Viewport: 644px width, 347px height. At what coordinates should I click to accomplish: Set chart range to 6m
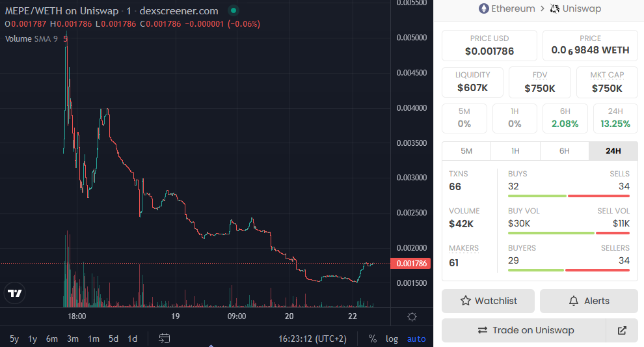(52, 339)
